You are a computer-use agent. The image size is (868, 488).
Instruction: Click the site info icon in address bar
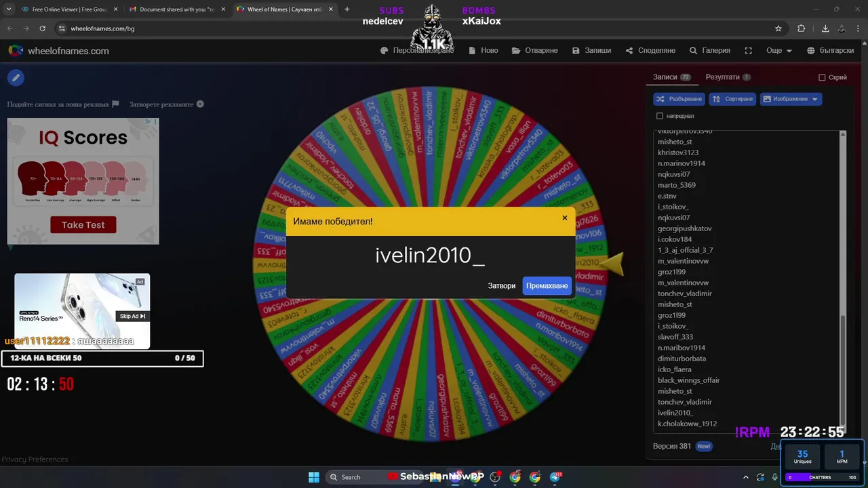coord(62,28)
